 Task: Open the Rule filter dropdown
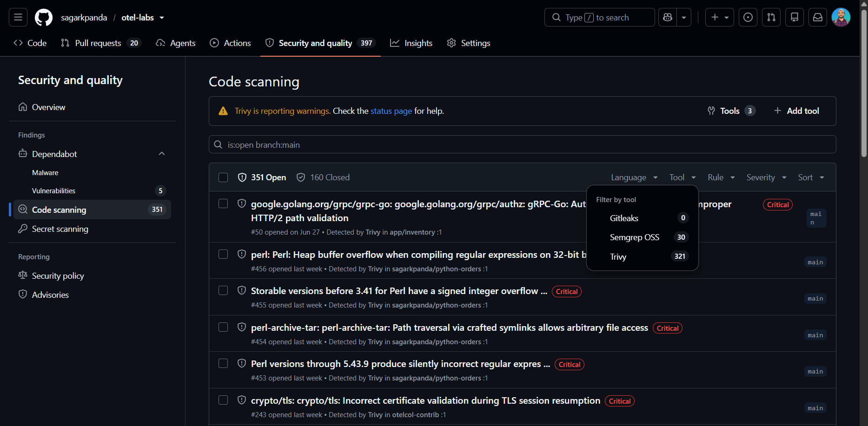(721, 177)
